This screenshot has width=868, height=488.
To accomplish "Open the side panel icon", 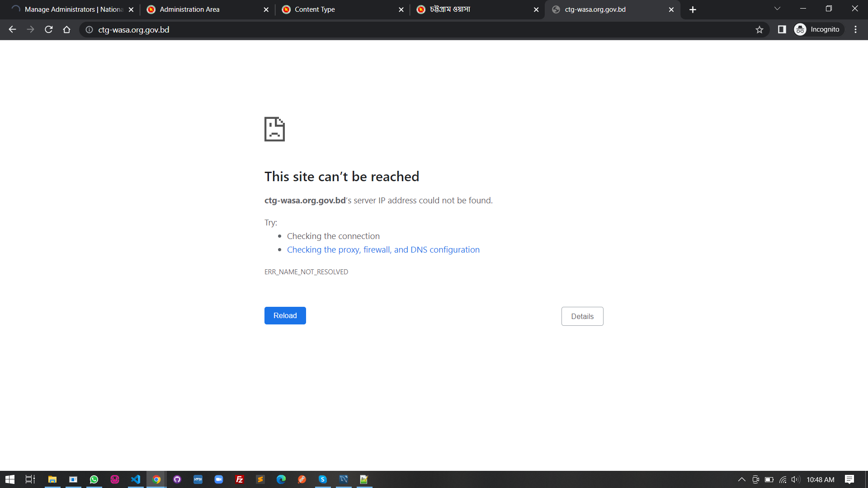I will click(x=782, y=29).
